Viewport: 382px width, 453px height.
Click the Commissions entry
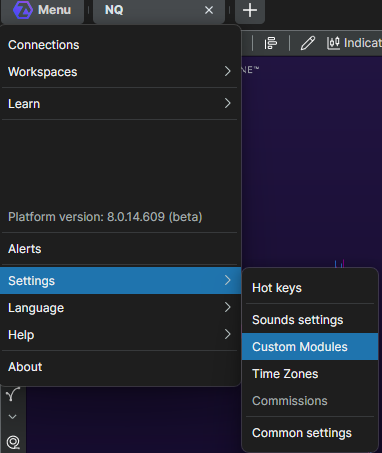pos(310,401)
